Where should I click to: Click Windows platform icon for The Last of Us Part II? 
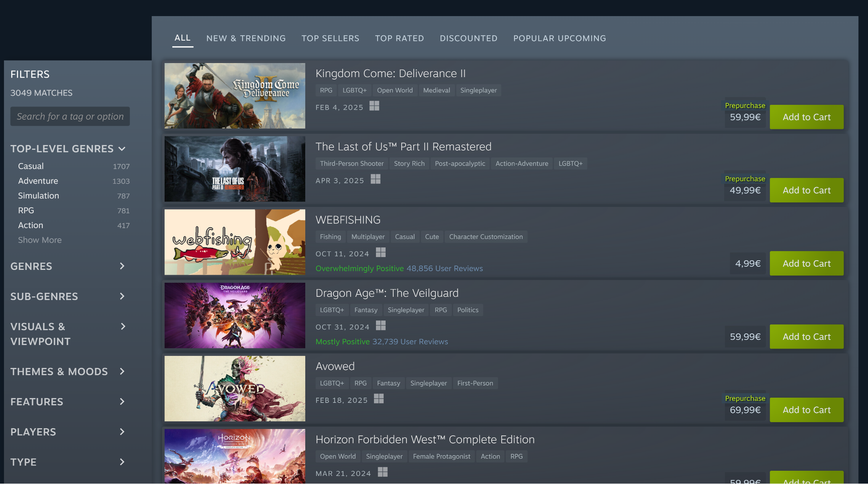coord(376,179)
